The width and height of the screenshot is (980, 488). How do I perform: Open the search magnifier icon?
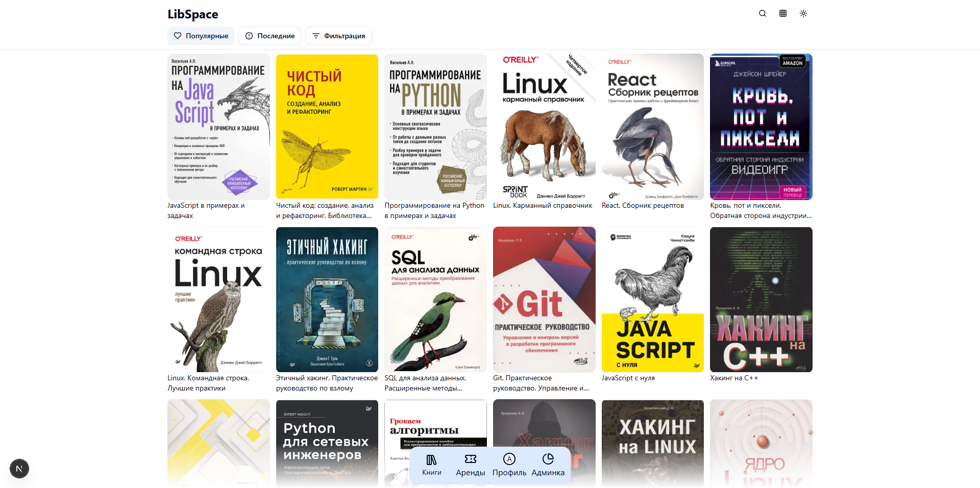(763, 13)
